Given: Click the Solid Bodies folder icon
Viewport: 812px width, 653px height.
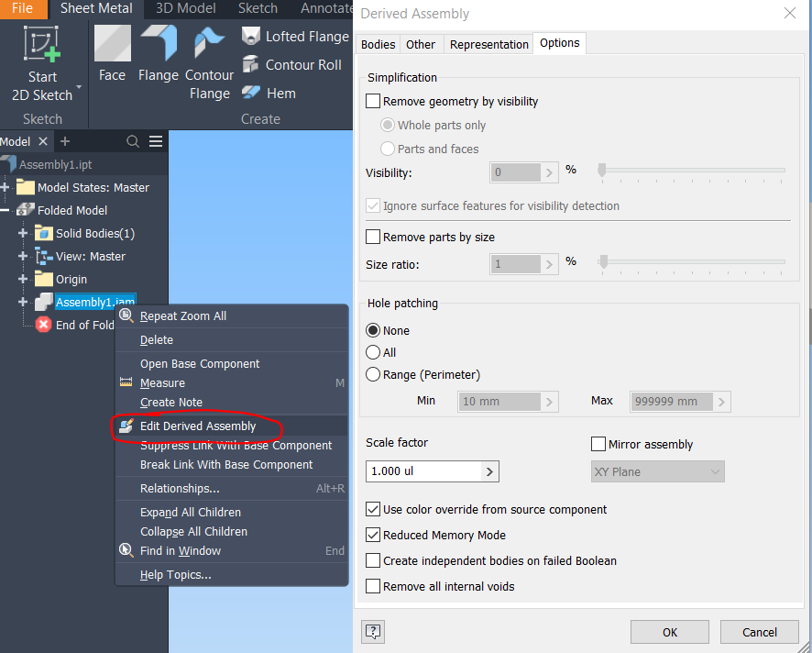Looking at the screenshot, I should [x=44, y=234].
